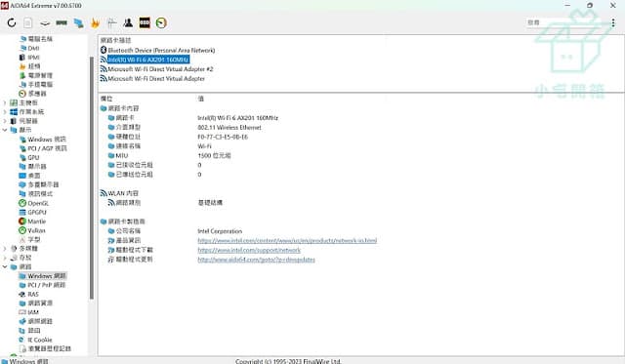Click the MTU row
This screenshot has height=364, width=625.
click(x=169, y=156)
